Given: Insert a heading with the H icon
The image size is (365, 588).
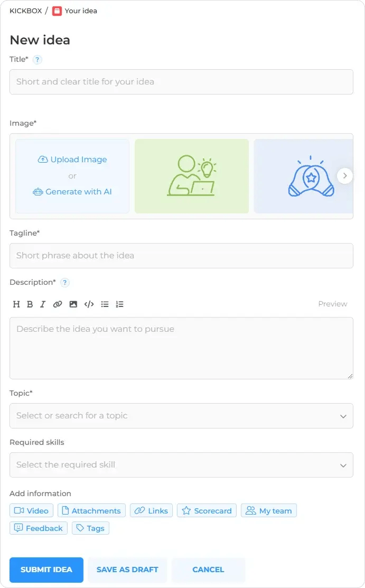Looking at the screenshot, I should click(16, 304).
